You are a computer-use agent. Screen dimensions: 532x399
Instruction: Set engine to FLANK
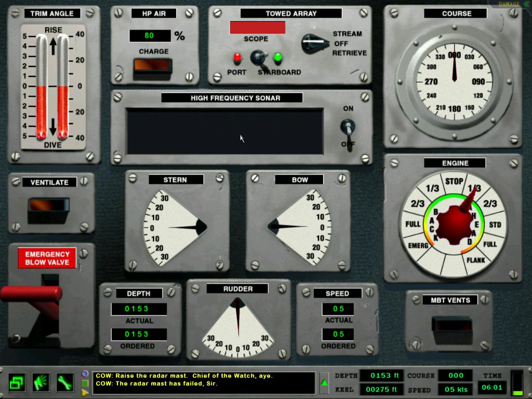pyautogui.click(x=476, y=260)
